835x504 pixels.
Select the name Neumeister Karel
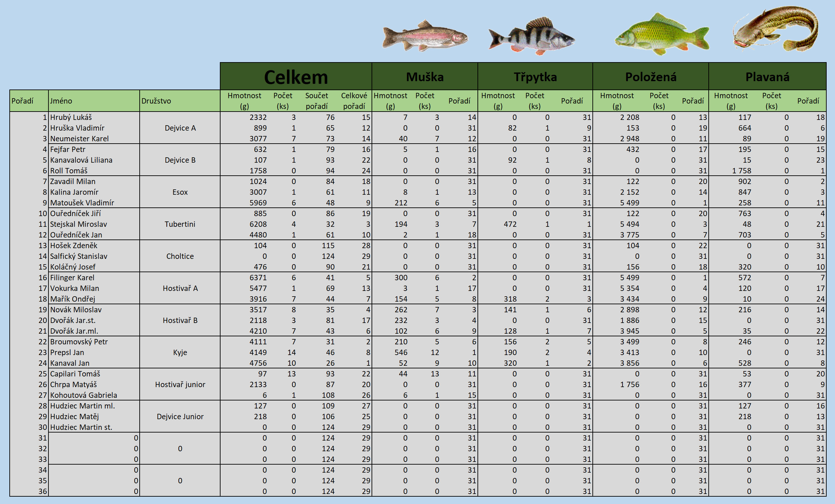[79, 139]
